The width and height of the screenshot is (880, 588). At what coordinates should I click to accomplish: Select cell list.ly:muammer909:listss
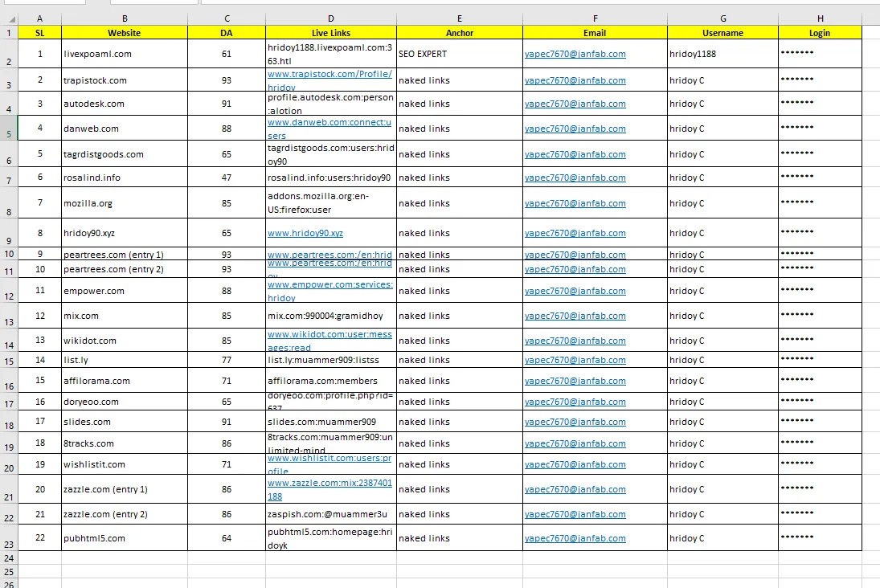331,360
